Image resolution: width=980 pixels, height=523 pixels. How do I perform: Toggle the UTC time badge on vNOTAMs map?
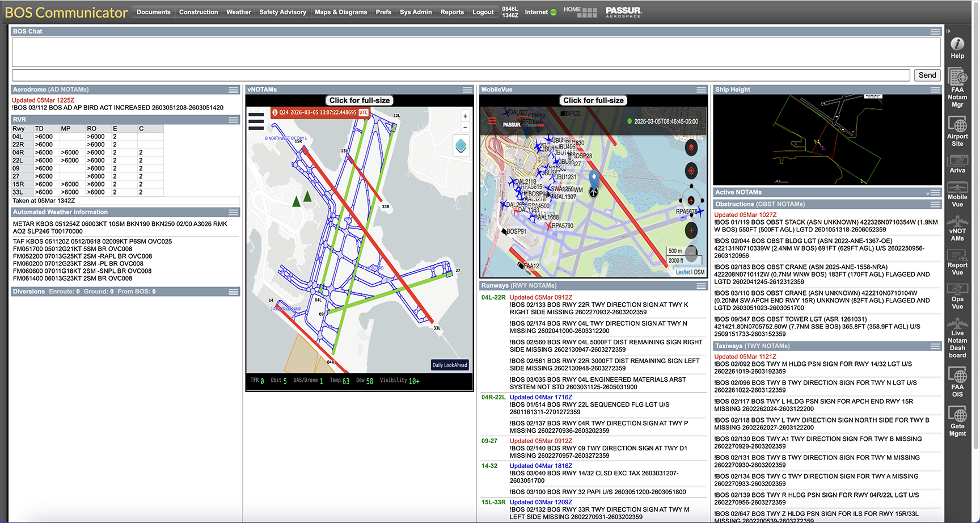pyautogui.click(x=364, y=112)
